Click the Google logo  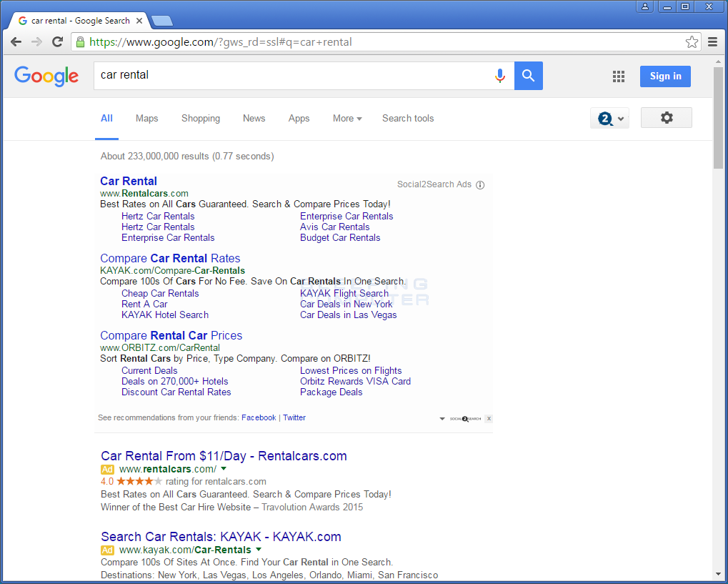point(46,76)
